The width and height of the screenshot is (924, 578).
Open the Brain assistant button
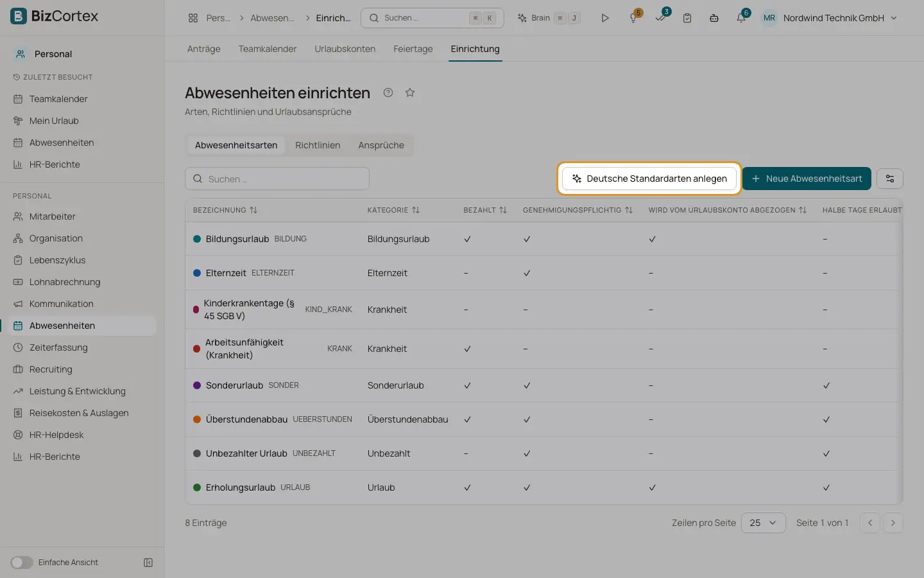tap(549, 18)
